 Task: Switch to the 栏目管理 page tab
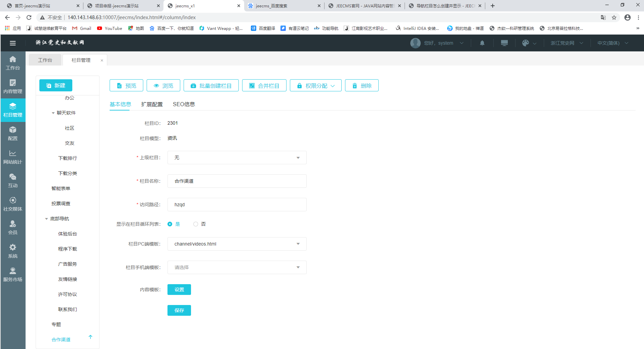click(81, 60)
